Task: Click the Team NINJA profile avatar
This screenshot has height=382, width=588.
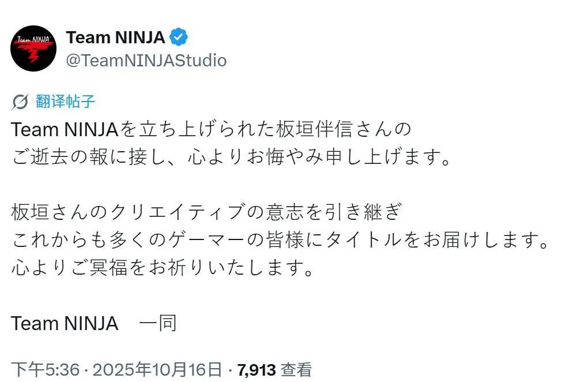Action: click(33, 48)
